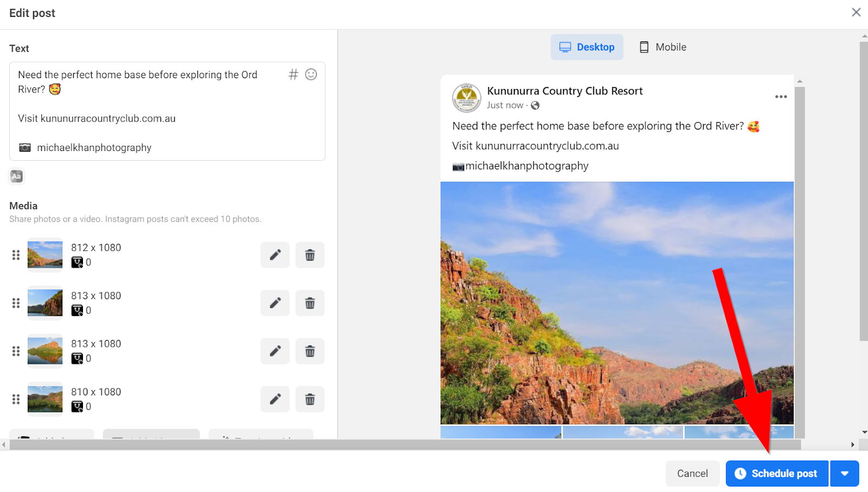Select the 812 x 1080 thumbnail
The image size is (868, 492).
click(45, 255)
